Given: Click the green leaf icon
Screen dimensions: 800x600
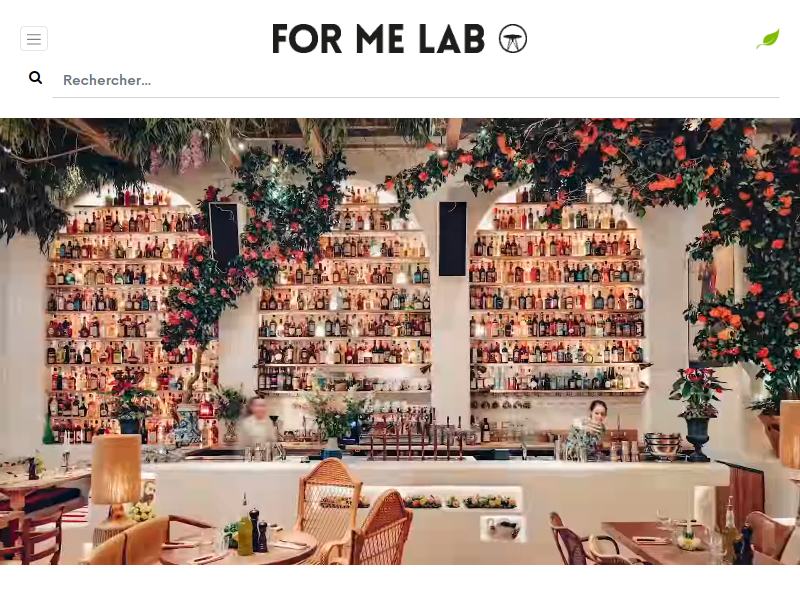Looking at the screenshot, I should coord(768,39).
